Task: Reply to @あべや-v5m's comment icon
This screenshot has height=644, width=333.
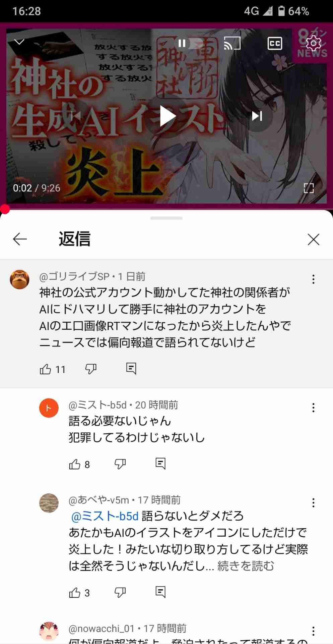Action: coord(160,592)
